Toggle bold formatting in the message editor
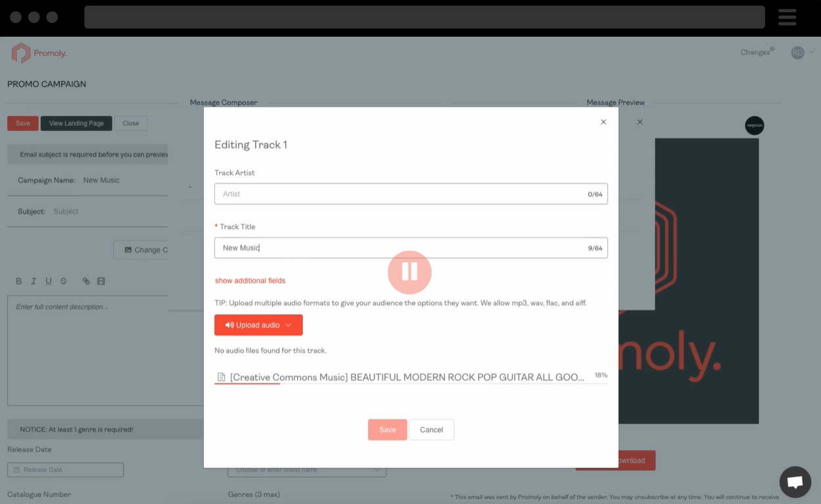Viewport: 821px width, 504px height. coord(18,281)
